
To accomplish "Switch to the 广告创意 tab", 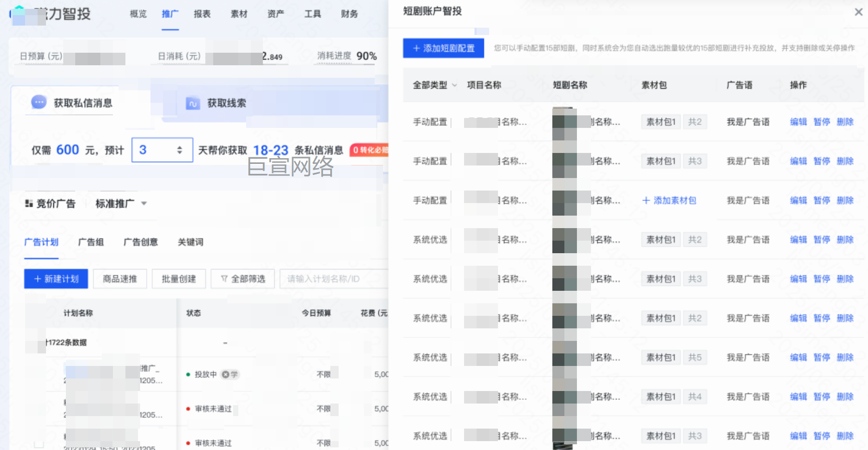I will [141, 242].
